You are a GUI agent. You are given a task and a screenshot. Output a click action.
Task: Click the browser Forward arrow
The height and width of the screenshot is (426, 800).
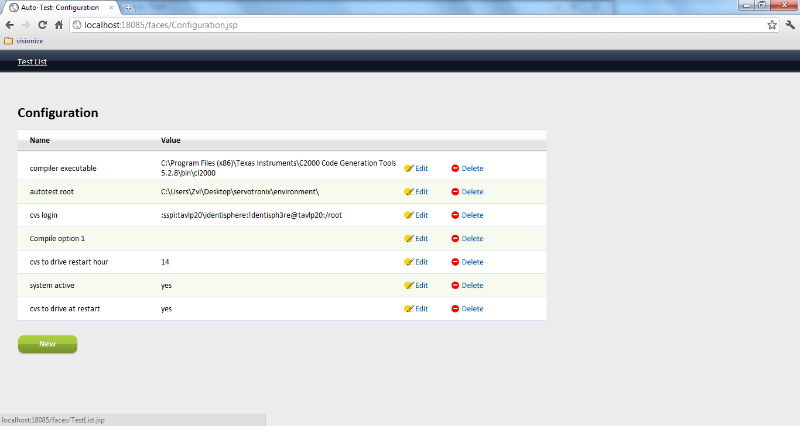26,25
